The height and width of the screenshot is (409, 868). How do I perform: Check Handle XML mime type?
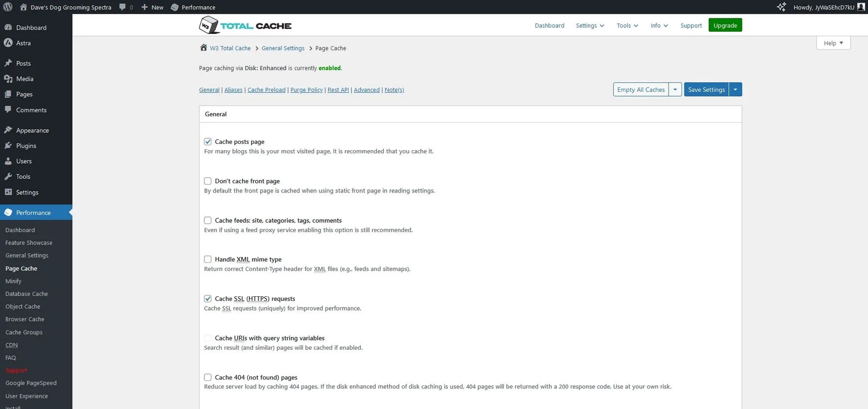[x=208, y=259]
